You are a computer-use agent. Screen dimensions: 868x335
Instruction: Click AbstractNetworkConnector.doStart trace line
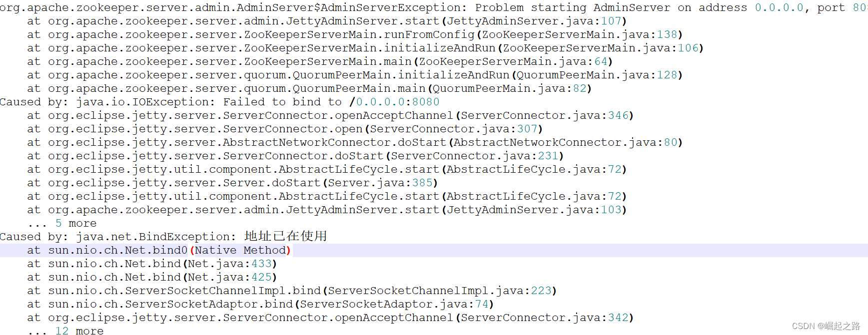(x=355, y=142)
